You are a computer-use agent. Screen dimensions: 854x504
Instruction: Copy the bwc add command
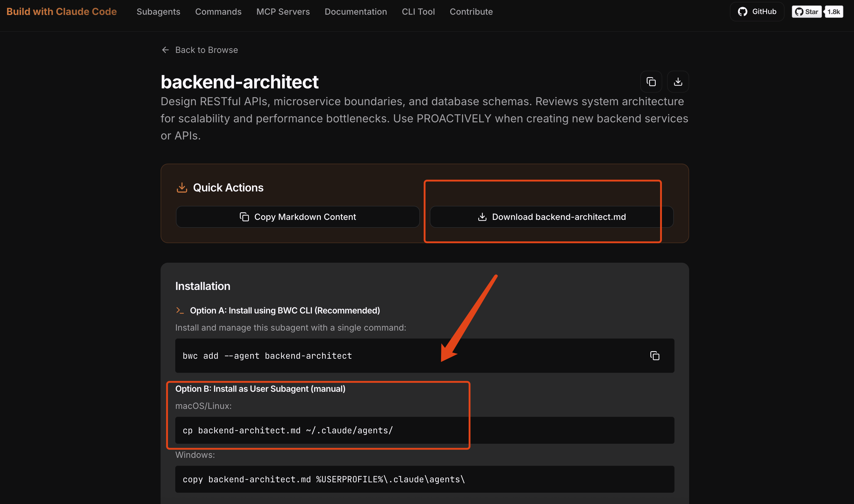click(654, 356)
